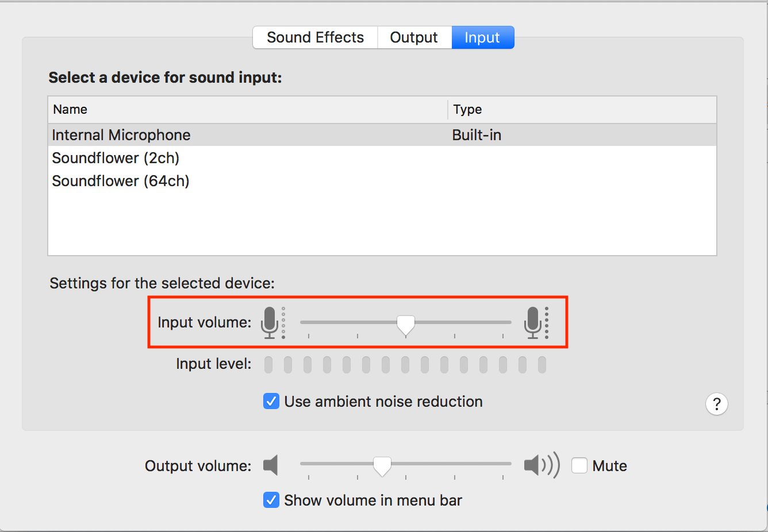Click the loud speaker icon beside Output volume
Screen dimensions: 768x532
[x=540, y=465]
